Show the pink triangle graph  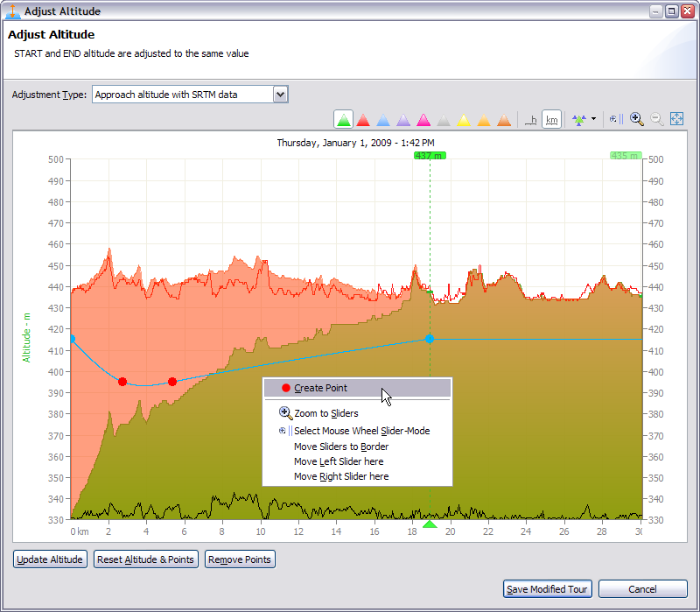(x=423, y=120)
